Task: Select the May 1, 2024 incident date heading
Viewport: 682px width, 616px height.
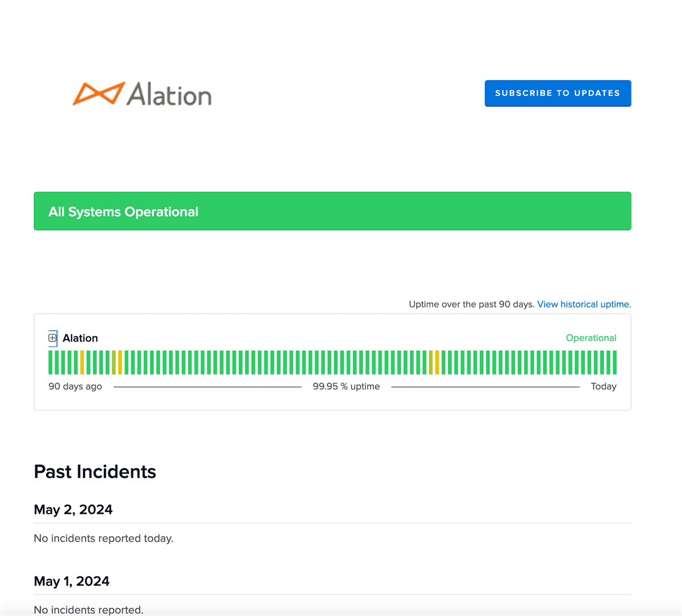Action: 72,581
